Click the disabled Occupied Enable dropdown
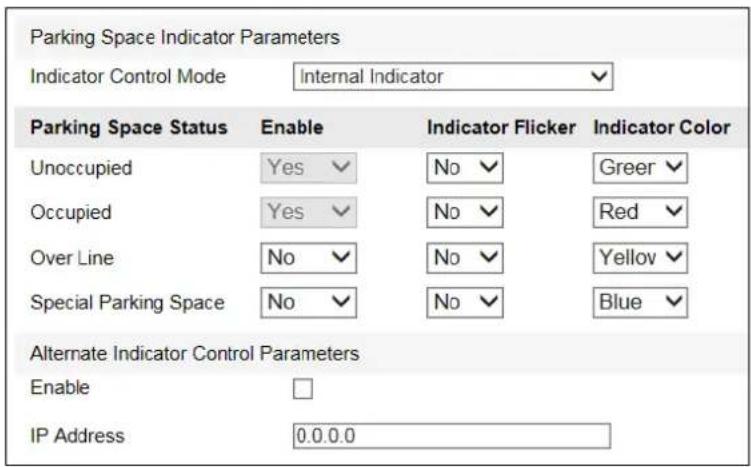 308,212
